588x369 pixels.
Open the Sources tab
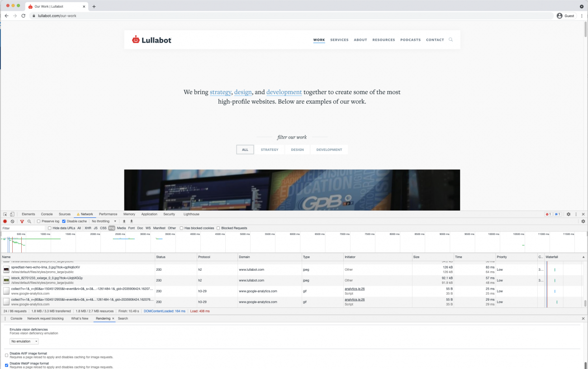65,214
